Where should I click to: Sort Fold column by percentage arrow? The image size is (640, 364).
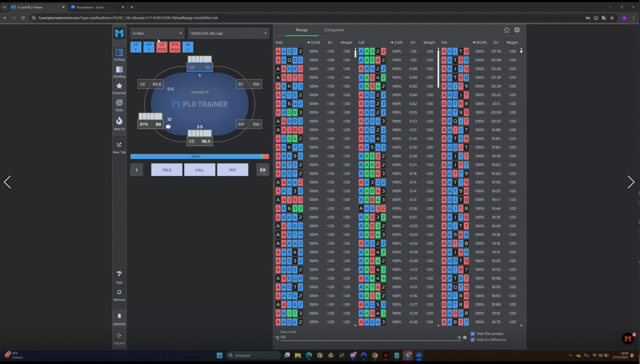(309, 43)
